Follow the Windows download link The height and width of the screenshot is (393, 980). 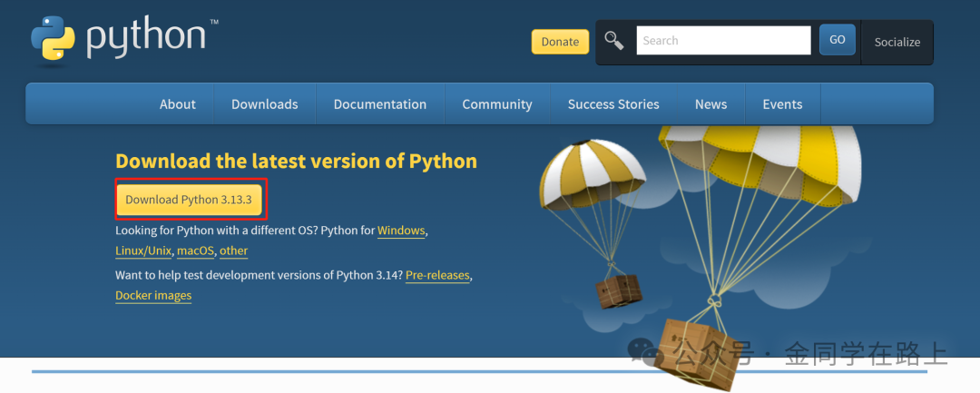click(401, 231)
